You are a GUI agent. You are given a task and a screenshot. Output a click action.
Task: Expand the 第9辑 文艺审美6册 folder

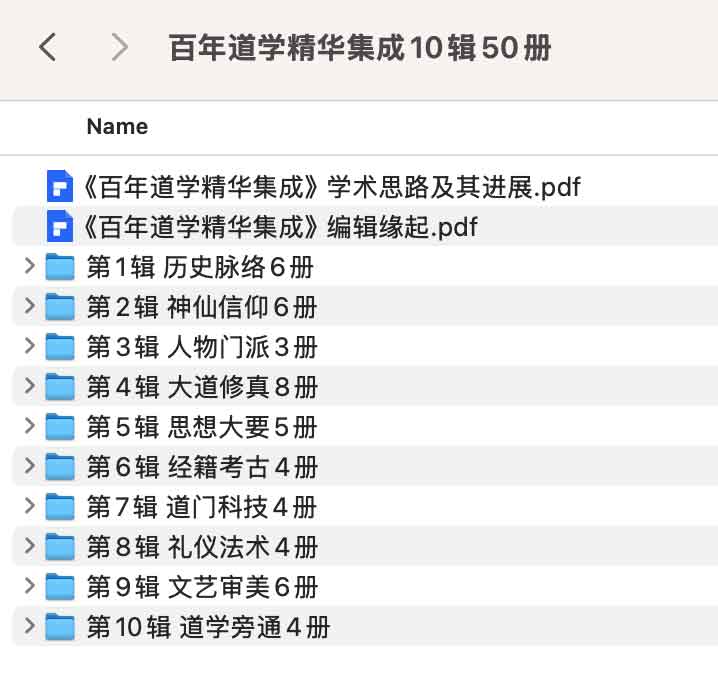(29, 587)
